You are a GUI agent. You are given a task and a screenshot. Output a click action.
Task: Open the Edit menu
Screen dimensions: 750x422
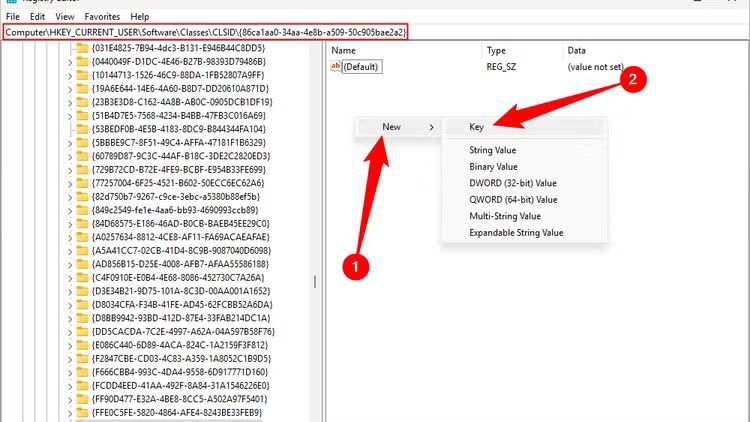pyautogui.click(x=37, y=17)
